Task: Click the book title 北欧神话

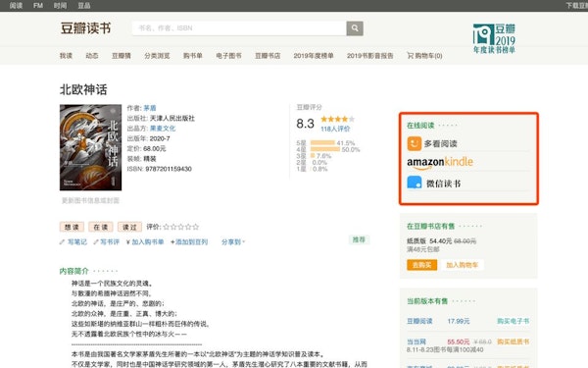Action: click(x=83, y=89)
